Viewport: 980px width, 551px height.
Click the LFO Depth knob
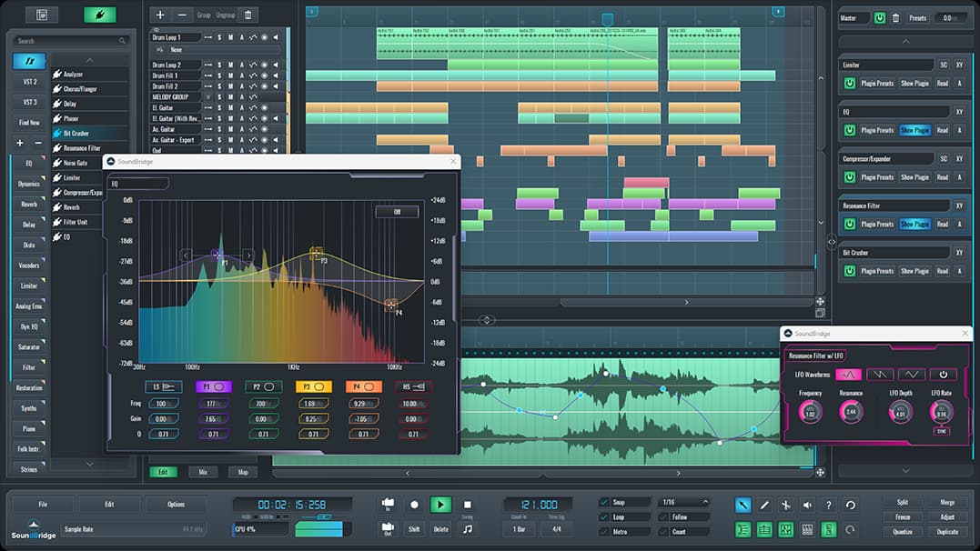900,412
